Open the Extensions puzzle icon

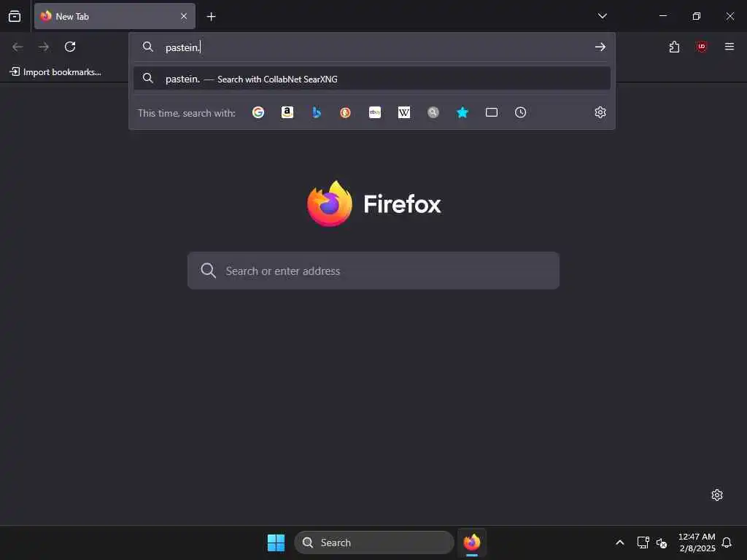click(674, 47)
